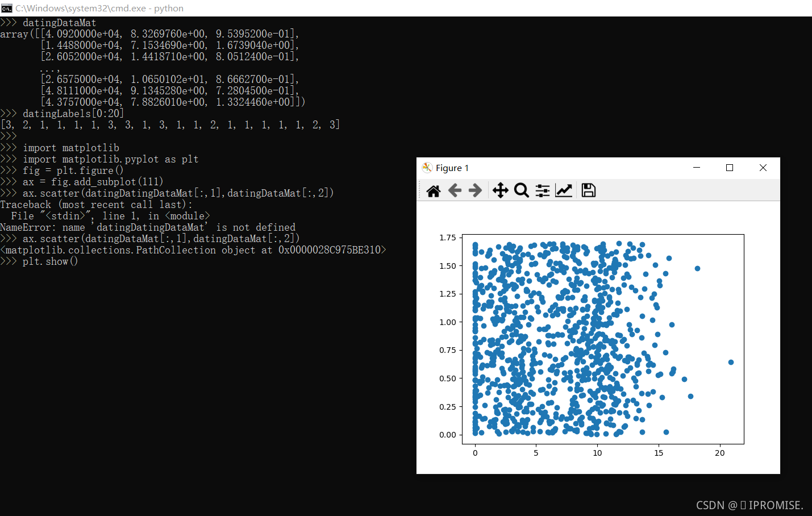Click the 'NameError' error message line
The height and width of the screenshot is (516, 812).
coord(148,227)
